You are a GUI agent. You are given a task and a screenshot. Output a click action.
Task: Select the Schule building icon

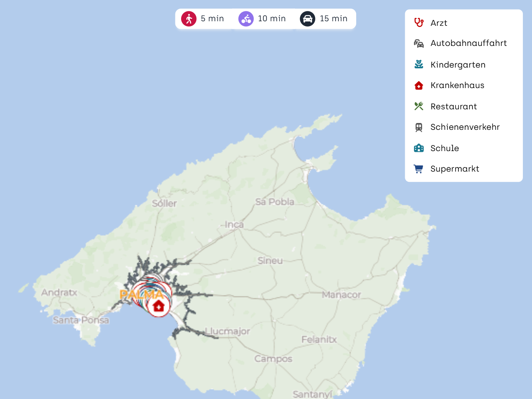point(418,148)
